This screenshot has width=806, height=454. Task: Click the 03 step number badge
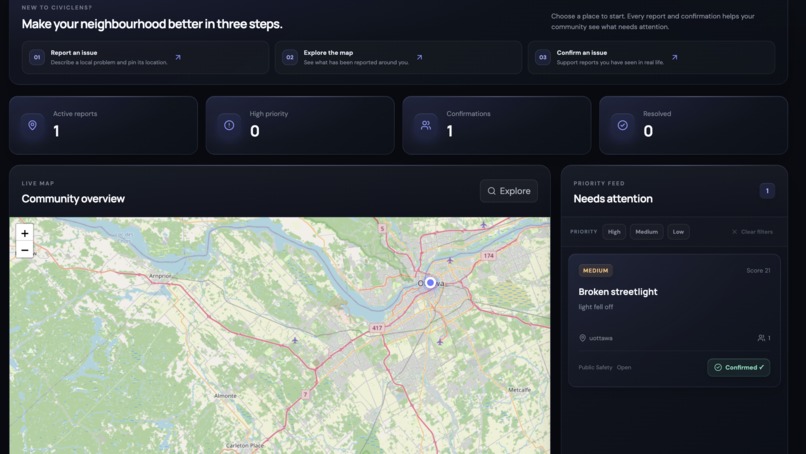(543, 58)
